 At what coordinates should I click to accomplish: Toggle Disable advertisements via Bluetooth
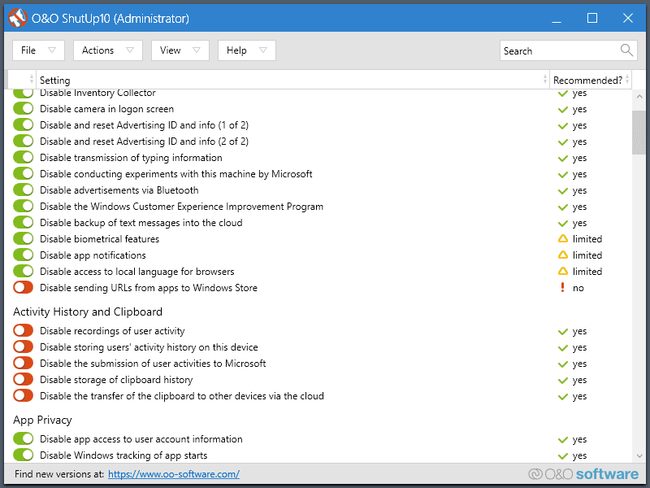(x=23, y=189)
